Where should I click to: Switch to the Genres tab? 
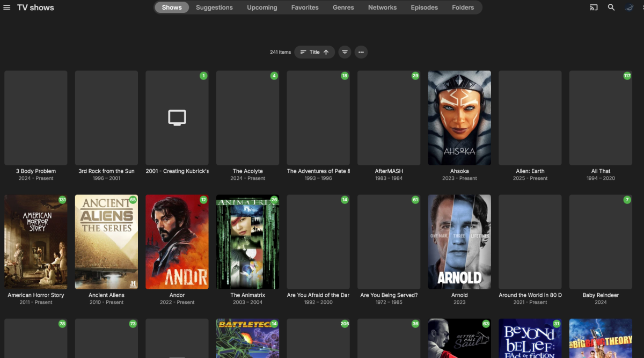tap(343, 8)
